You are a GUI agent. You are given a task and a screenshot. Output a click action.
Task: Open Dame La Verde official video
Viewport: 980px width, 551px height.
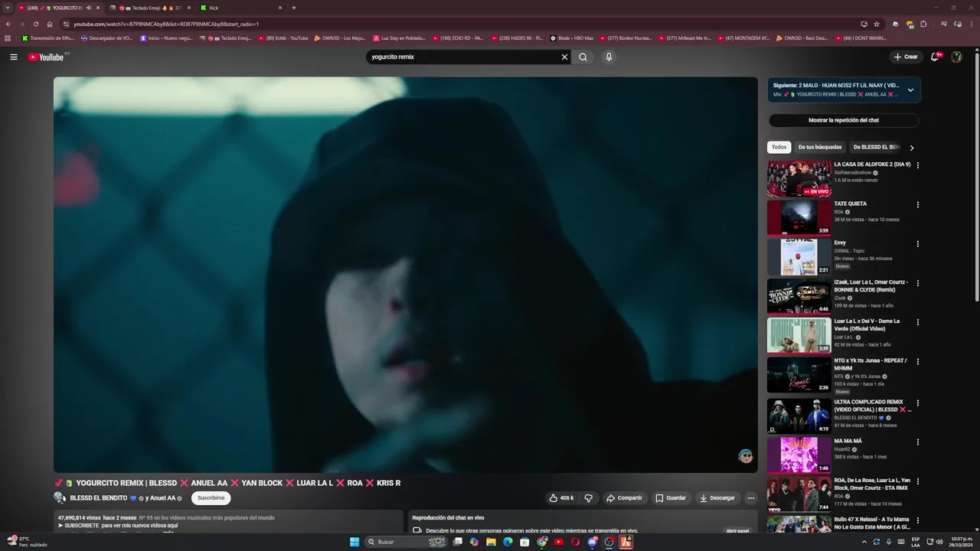pos(867,324)
